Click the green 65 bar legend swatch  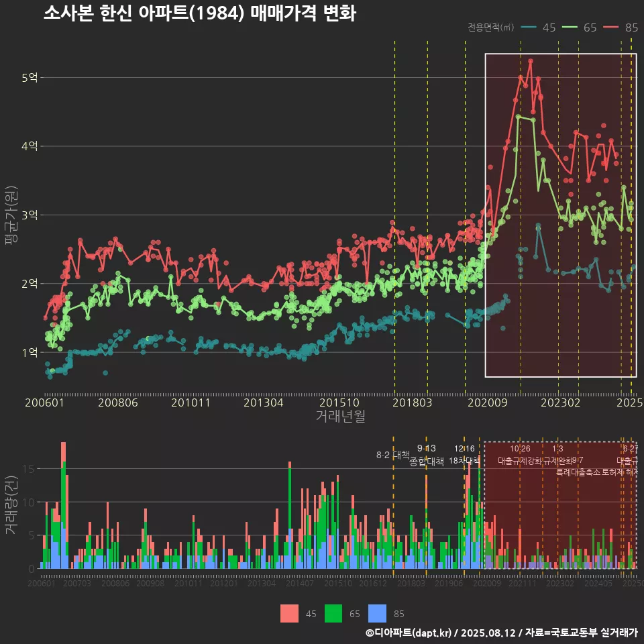click(333, 614)
